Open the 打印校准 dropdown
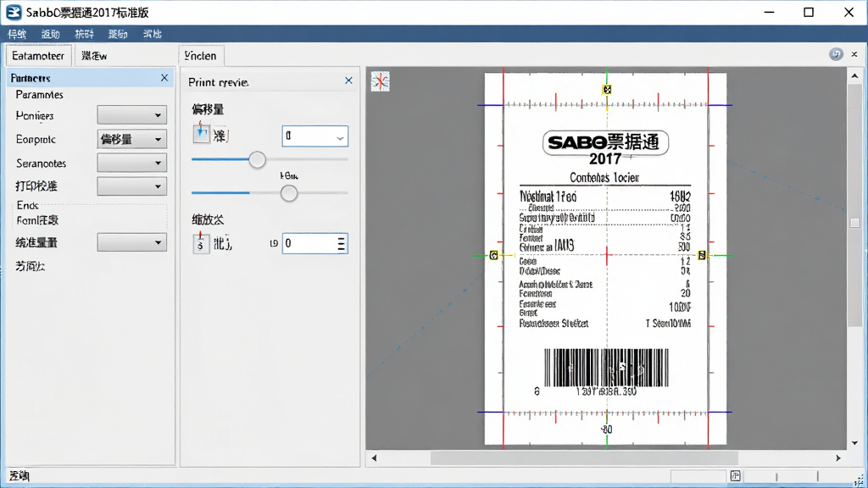 coord(131,186)
